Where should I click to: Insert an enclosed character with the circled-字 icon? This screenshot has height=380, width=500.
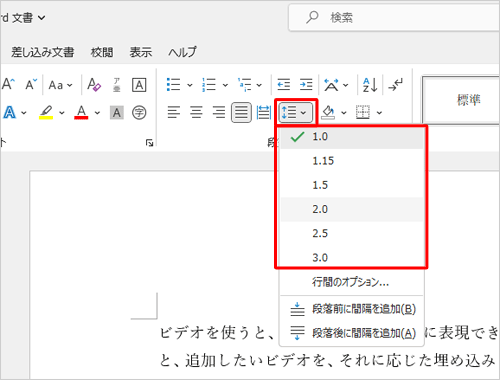coord(139,113)
